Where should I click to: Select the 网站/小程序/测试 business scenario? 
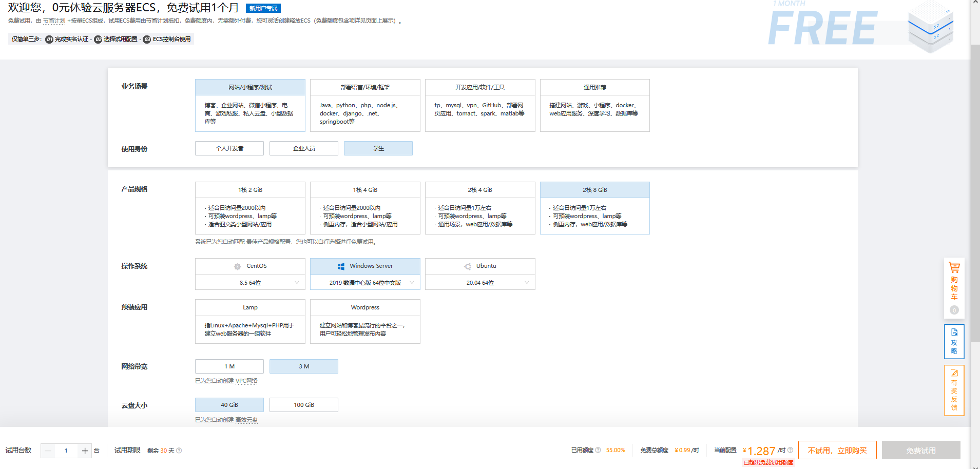tap(250, 105)
